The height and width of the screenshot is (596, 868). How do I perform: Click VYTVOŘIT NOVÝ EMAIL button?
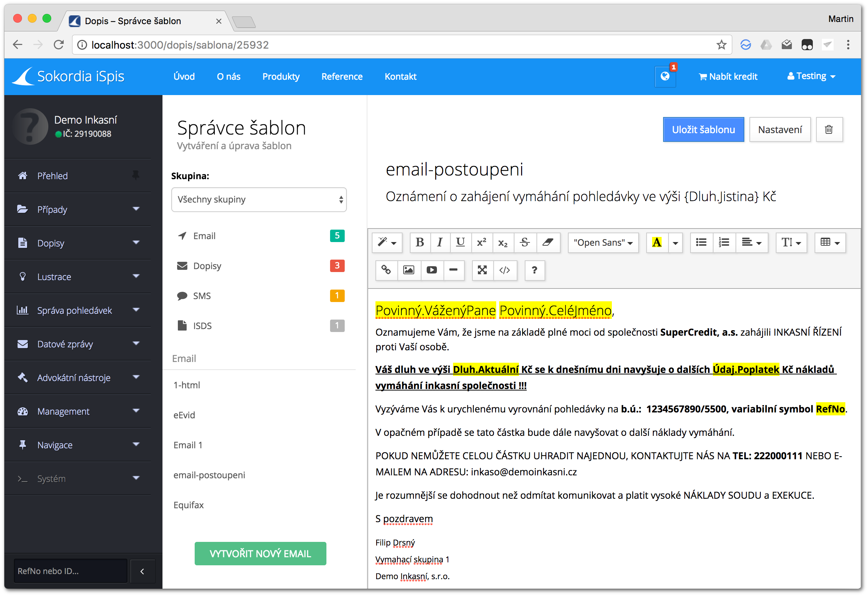(x=260, y=554)
